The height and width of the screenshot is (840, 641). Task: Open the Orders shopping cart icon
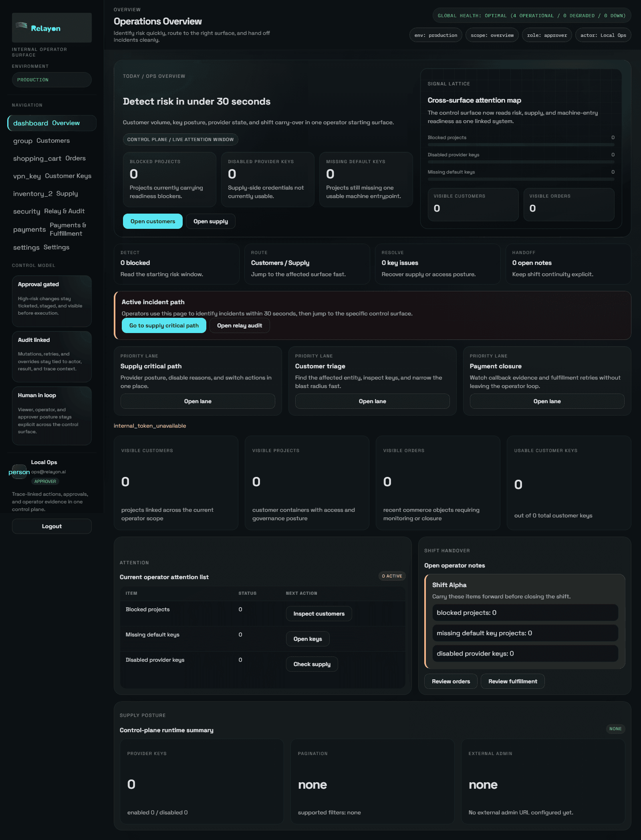[38, 158]
